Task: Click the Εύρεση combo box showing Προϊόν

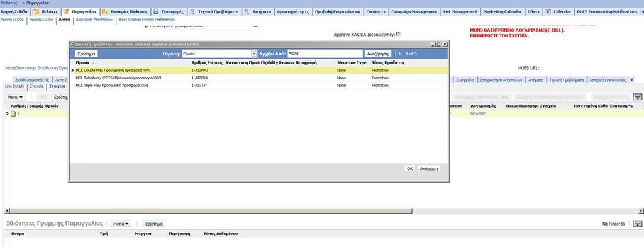Action: coord(219,54)
